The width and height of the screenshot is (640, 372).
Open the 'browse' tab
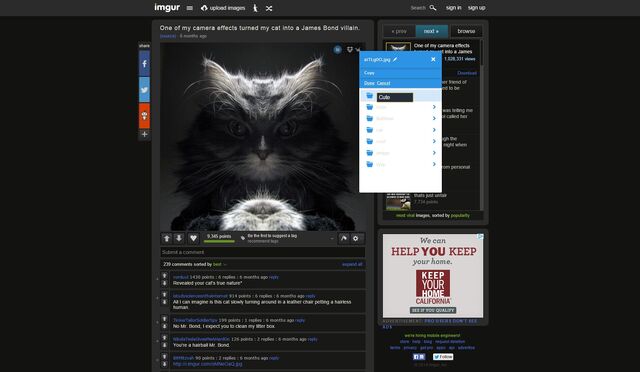click(x=466, y=31)
